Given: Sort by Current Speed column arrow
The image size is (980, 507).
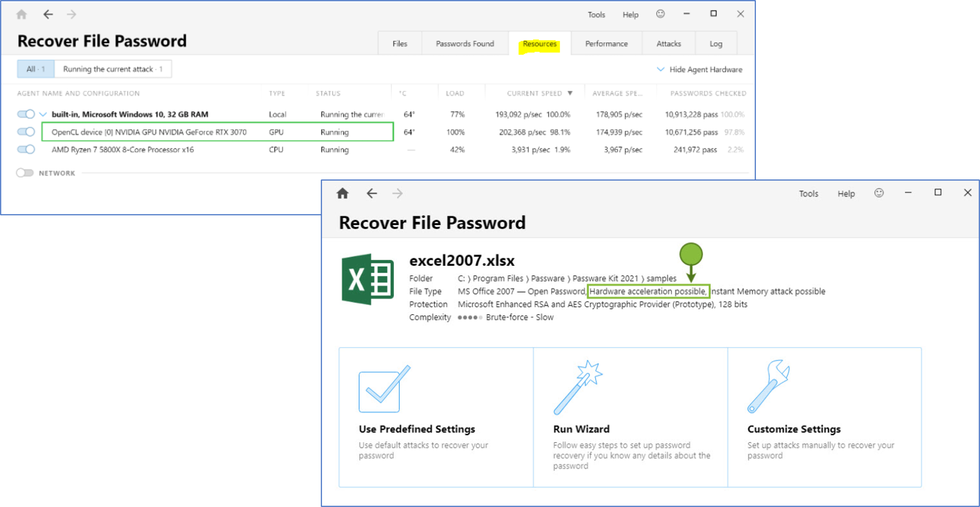Looking at the screenshot, I should pos(570,93).
